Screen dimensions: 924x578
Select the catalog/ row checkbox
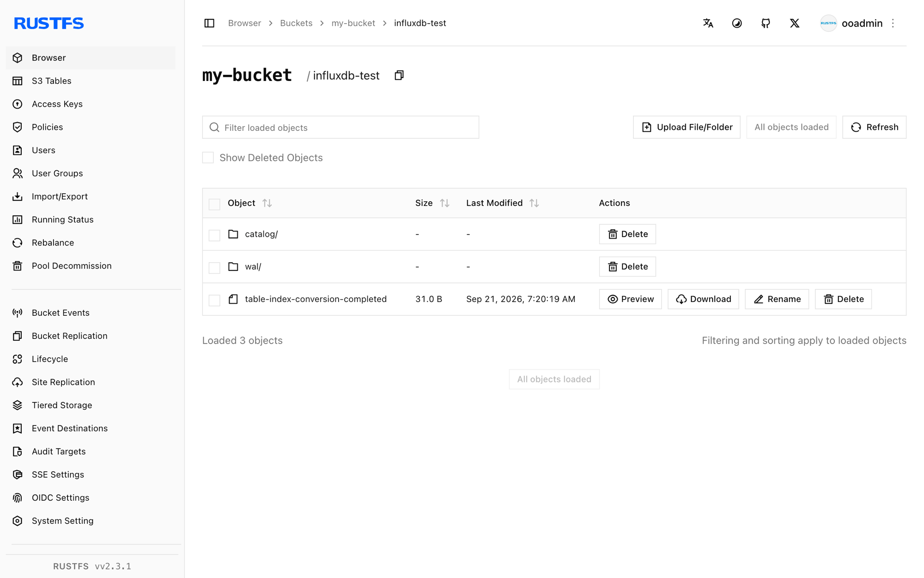(x=214, y=235)
